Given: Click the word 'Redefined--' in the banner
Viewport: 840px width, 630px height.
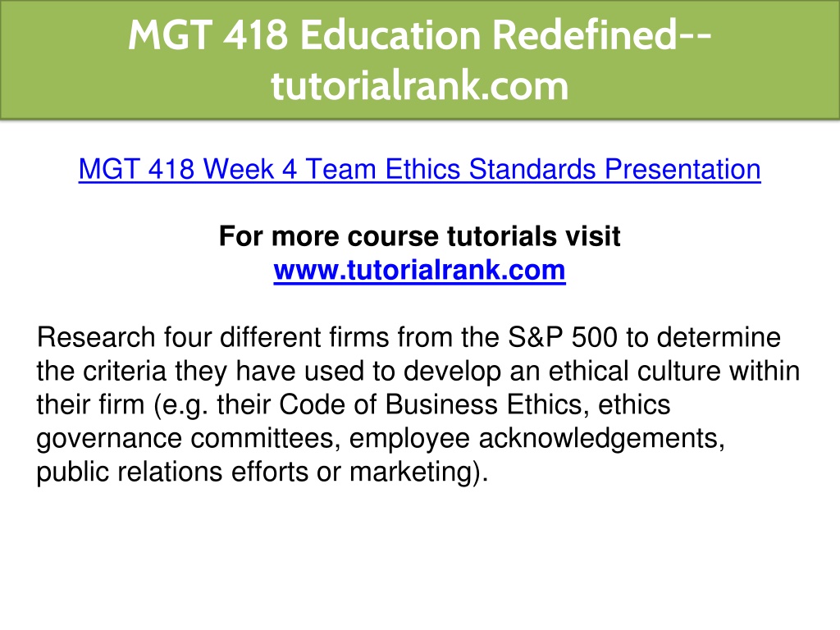Looking at the screenshot, I should [x=602, y=35].
